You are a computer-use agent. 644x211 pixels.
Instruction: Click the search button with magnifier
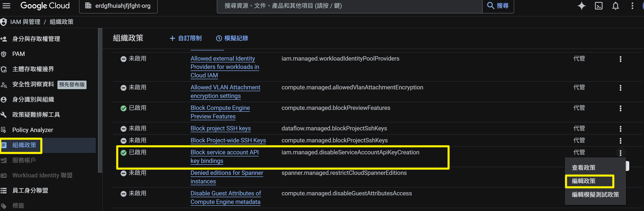[x=498, y=6]
